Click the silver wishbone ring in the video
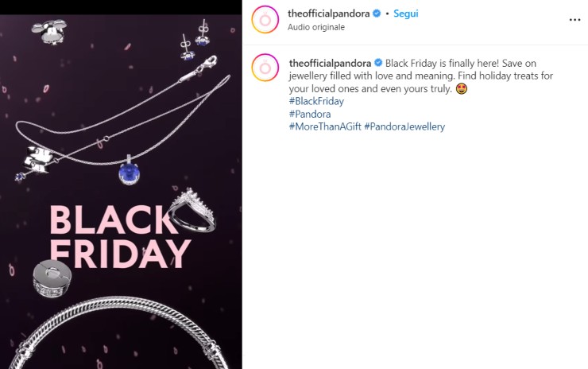Screen dimensions: 588x369 coord(192,210)
